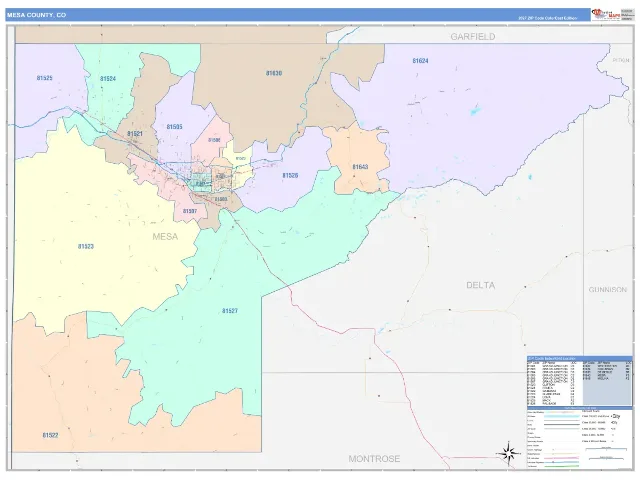Click the GUNNISON county name label
Image resolution: width=640 pixels, height=480 pixels.
coord(607,289)
